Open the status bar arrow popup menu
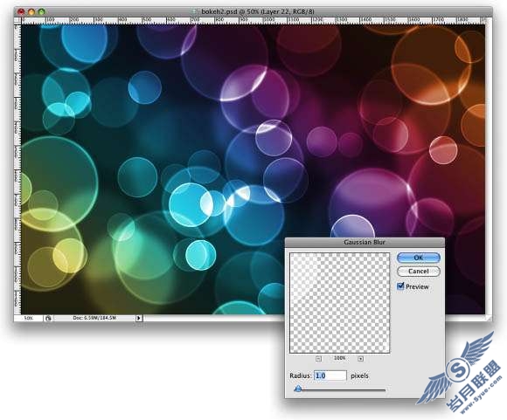Screen dimensions: 507x420 [x=138, y=318]
